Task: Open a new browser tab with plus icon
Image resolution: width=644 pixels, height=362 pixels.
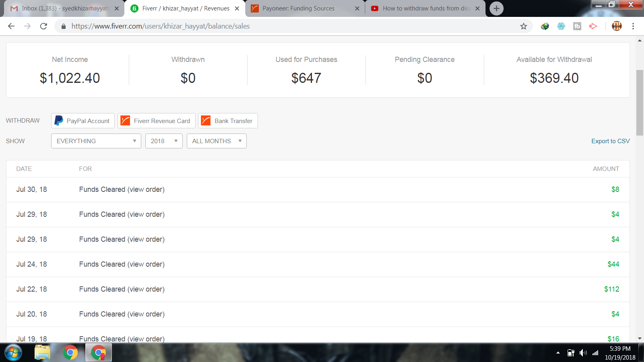Action: pos(497,8)
